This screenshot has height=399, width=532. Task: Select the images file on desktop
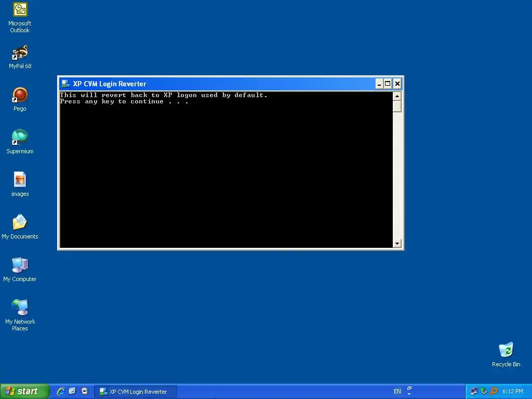(20, 184)
